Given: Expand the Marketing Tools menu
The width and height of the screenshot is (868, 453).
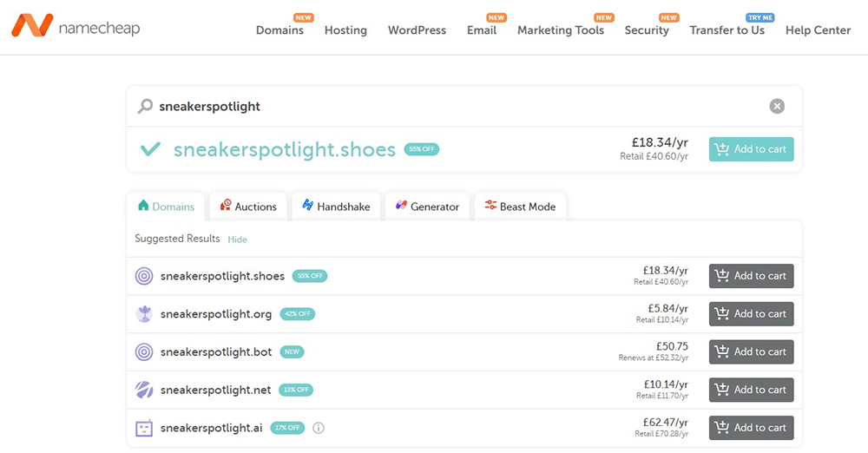Looking at the screenshot, I should coord(560,30).
